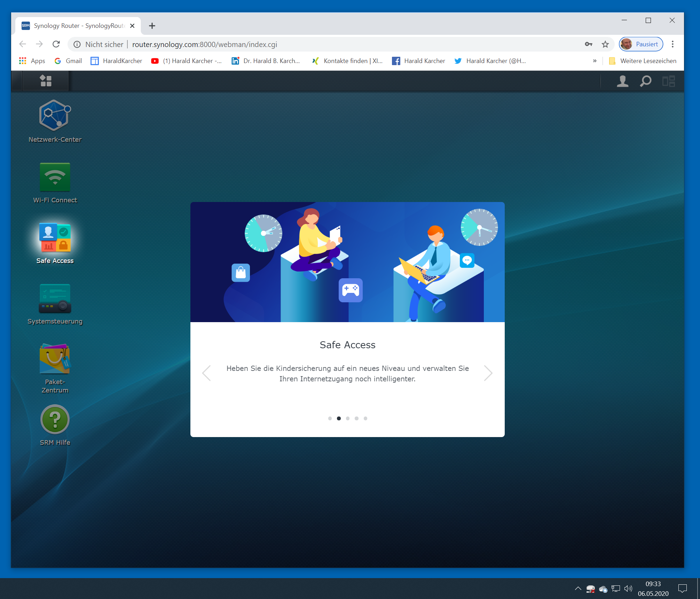The width and height of the screenshot is (700, 599).
Task: Open the Wi-Fi Connect app icon
Action: (x=55, y=177)
